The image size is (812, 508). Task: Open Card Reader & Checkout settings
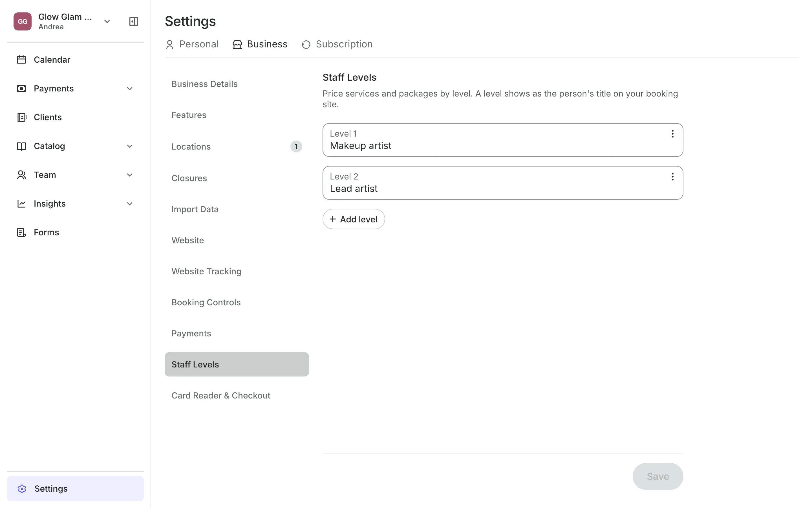coord(237,395)
